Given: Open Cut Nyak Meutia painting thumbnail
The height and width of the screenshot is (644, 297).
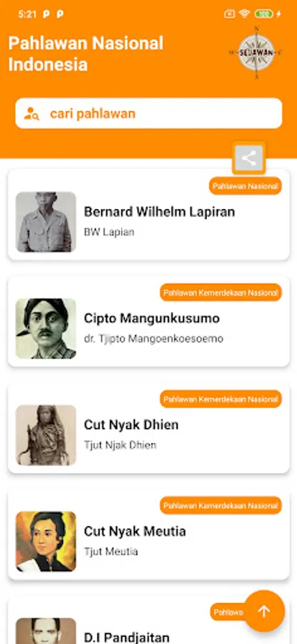Looking at the screenshot, I should [x=46, y=542].
